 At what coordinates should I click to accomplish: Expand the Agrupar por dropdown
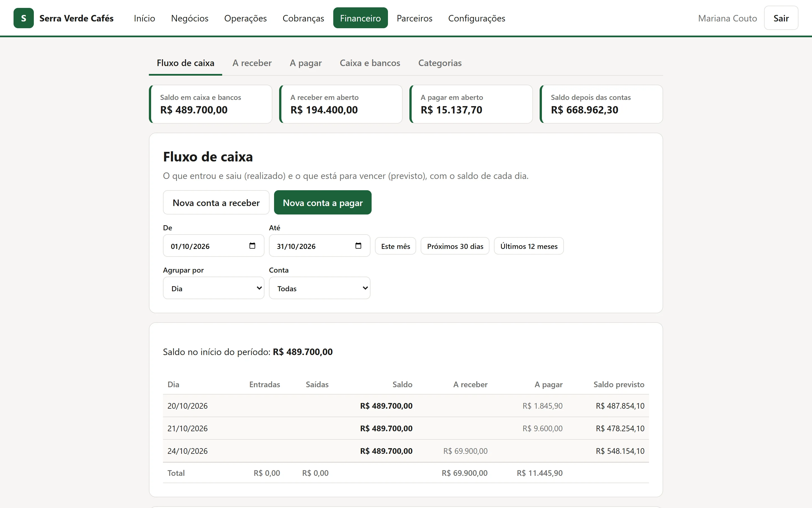213,288
